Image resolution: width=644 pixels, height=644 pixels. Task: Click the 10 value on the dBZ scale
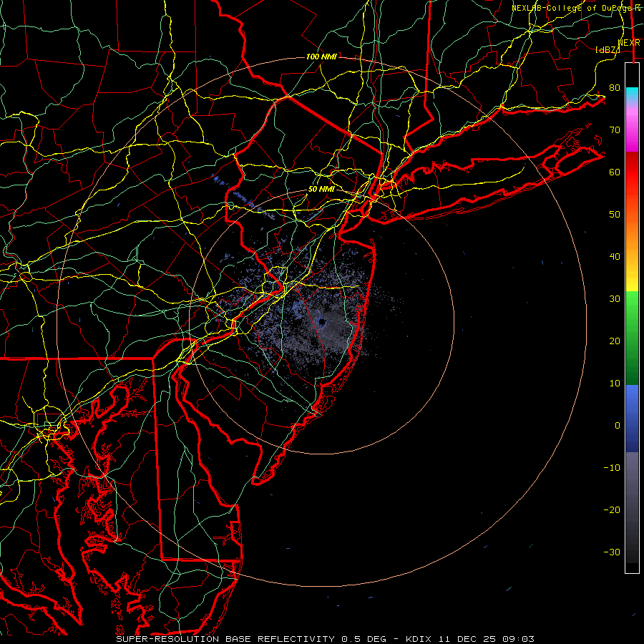point(615,384)
